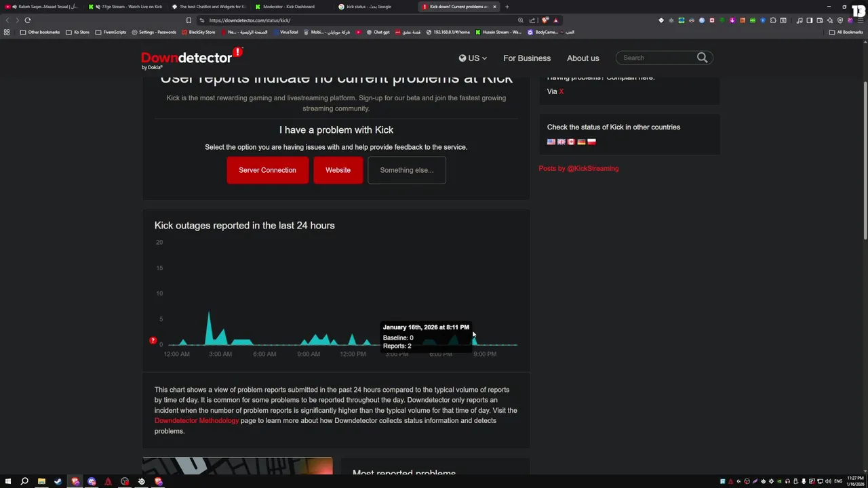868x488 pixels.
Task: Report a Server Connection problem
Action: point(267,170)
